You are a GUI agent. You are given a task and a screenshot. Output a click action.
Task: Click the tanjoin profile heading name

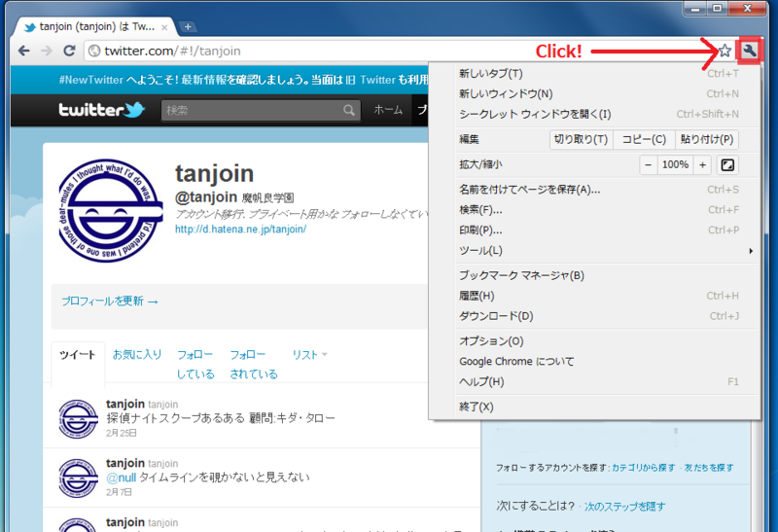pos(214,174)
